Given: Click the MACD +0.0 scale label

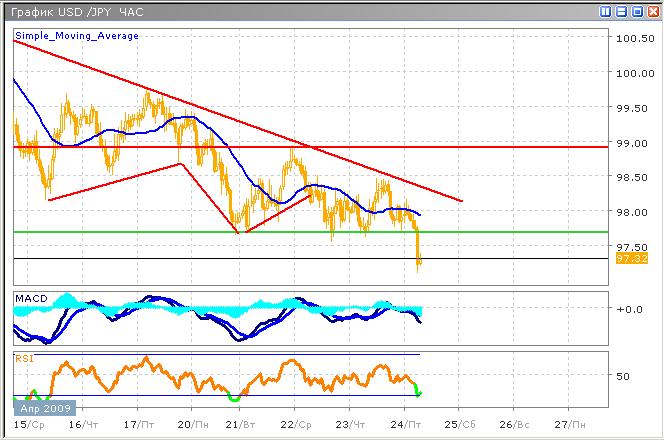Looking at the screenshot, I should pos(632,308).
